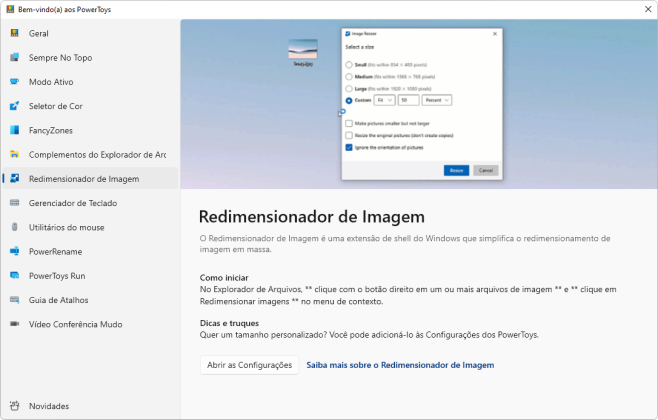This screenshot has height=420, width=658.
Task: Click the Como iniciar subheading
Action: 224,278
